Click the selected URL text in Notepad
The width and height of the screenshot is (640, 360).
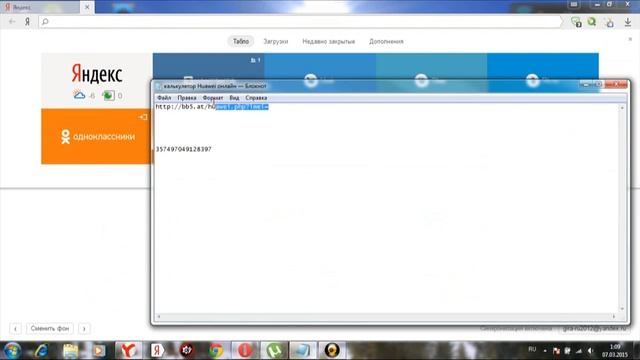[242, 107]
